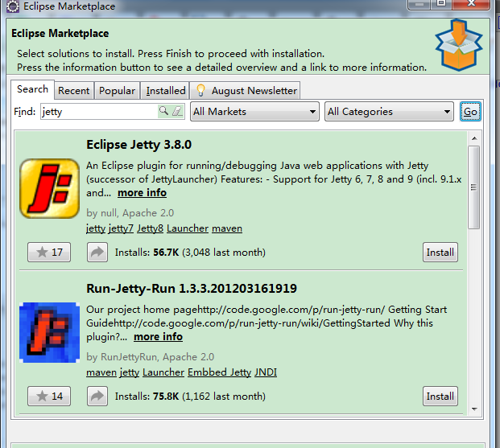This screenshot has width=500, height=448.
Task: Click the Go search button
Action: coord(470,112)
